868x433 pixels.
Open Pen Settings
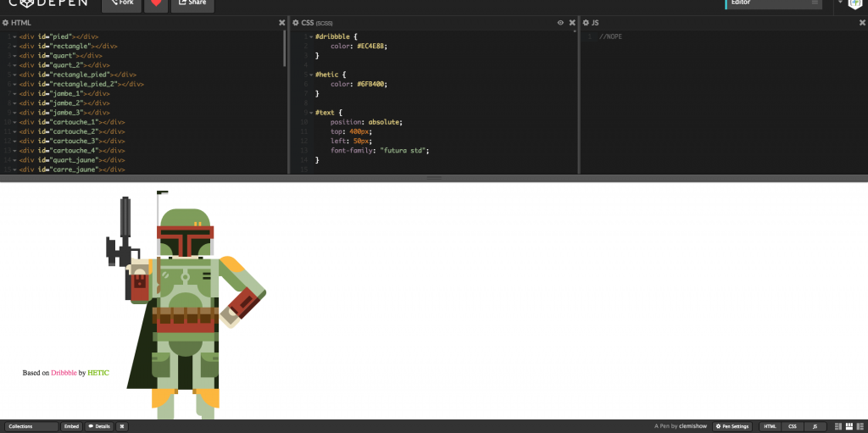tap(732, 426)
